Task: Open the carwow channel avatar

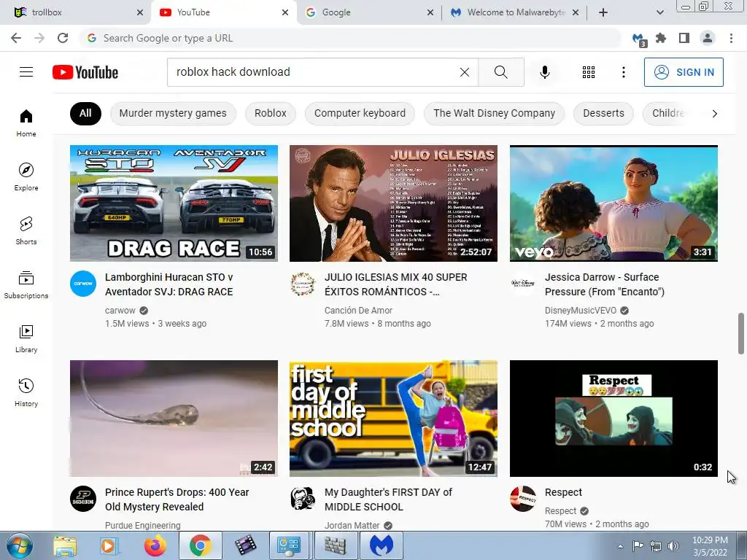Action: point(83,284)
